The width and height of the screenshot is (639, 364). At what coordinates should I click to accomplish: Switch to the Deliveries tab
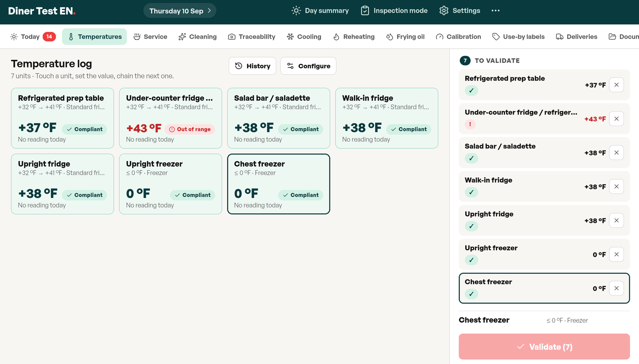coord(577,37)
